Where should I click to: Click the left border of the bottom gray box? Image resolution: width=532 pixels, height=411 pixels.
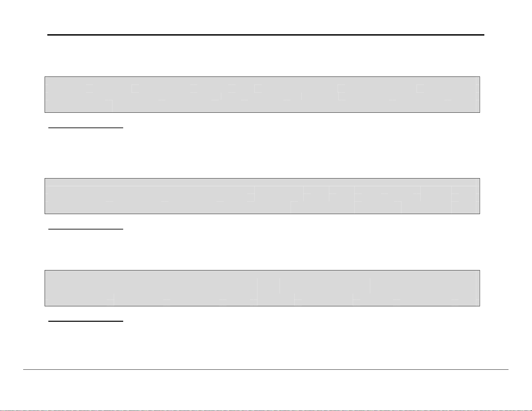click(x=45, y=288)
